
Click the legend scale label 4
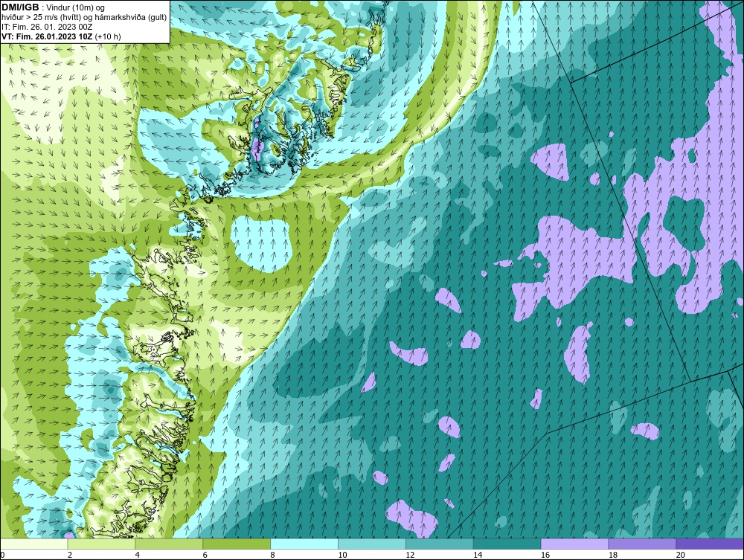click(138, 555)
